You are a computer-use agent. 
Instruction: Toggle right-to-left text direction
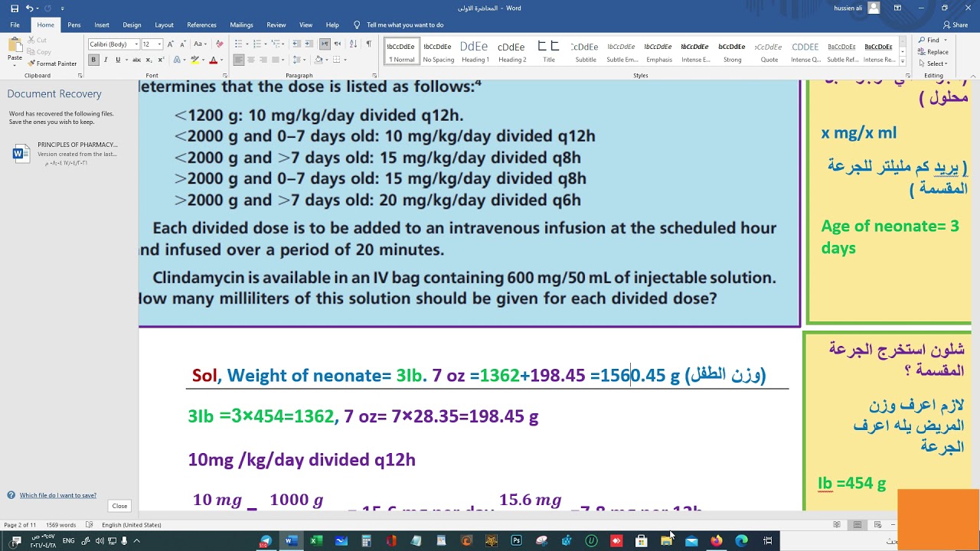pyautogui.click(x=337, y=44)
